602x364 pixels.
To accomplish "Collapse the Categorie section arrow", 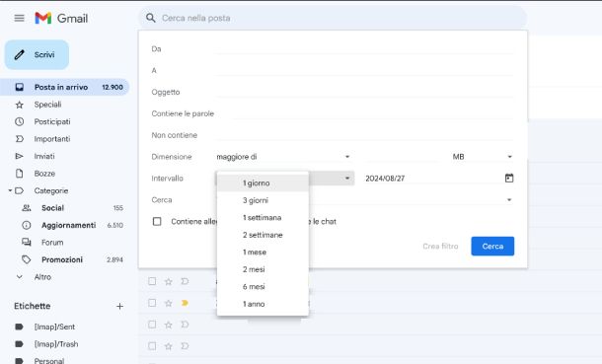I will (x=10, y=190).
